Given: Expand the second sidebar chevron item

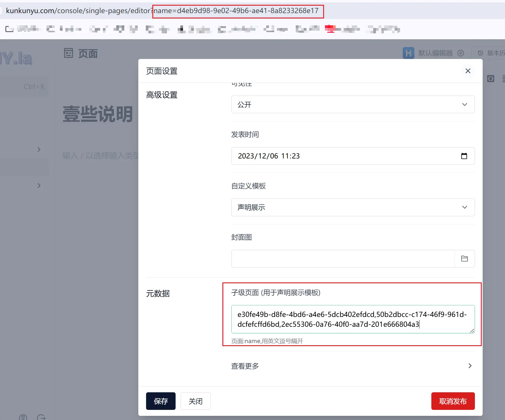Looking at the screenshot, I should (x=39, y=186).
